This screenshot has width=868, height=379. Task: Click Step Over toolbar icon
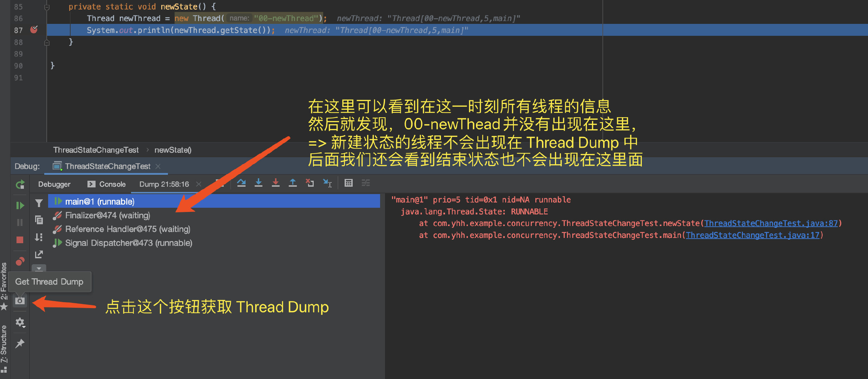click(x=241, y=183)
